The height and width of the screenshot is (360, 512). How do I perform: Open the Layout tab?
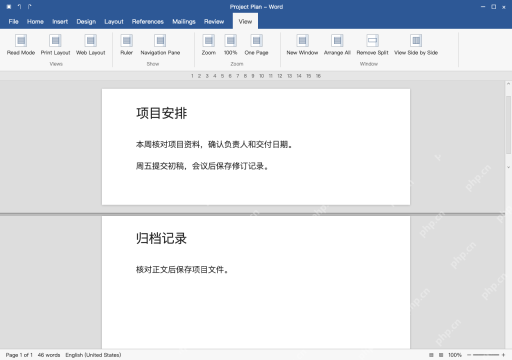tap(114, 22)
